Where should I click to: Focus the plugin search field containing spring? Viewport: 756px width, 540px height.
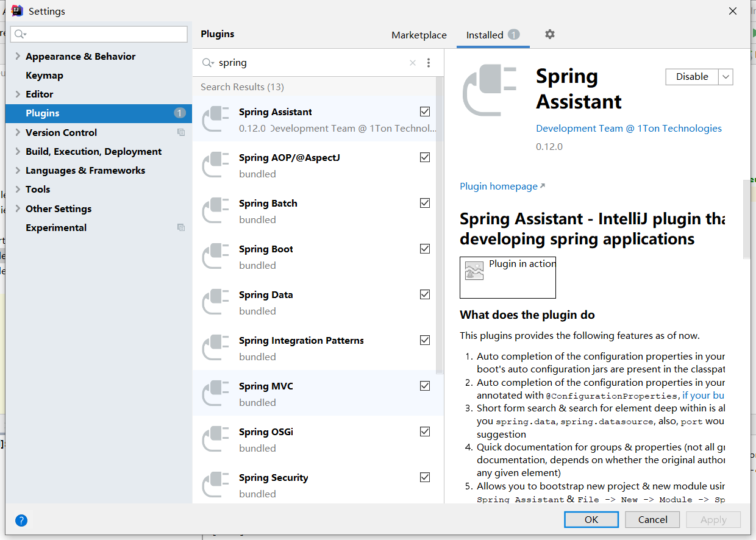click(x=311, y=63)
